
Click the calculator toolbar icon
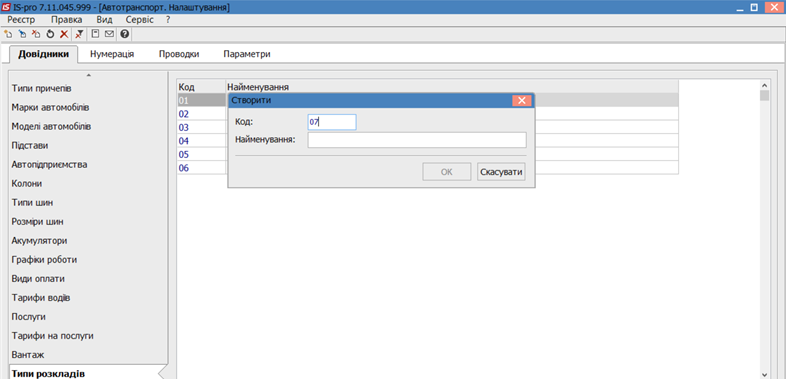click(95, 34)
